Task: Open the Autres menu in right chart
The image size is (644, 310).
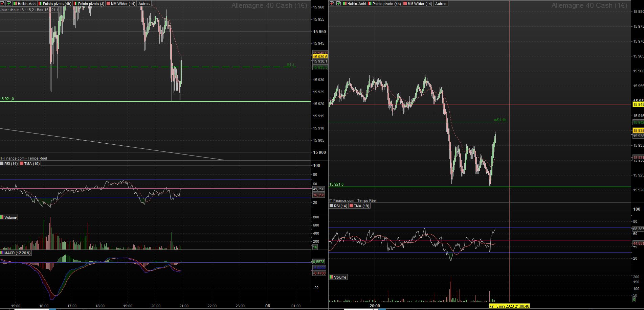Action: click(x=441, y=4)
